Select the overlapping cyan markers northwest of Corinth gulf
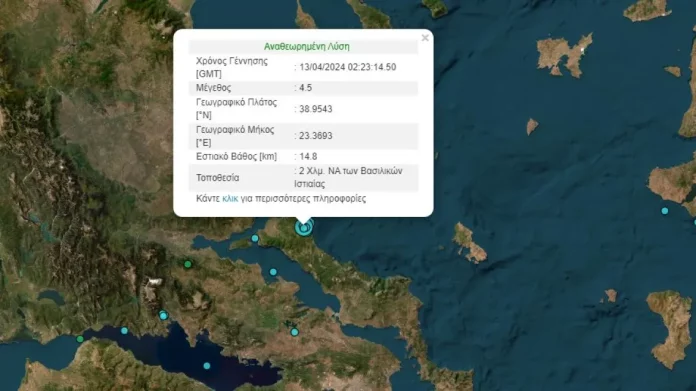The height and width of the screenshot is (391, 696). click(163, 315)
